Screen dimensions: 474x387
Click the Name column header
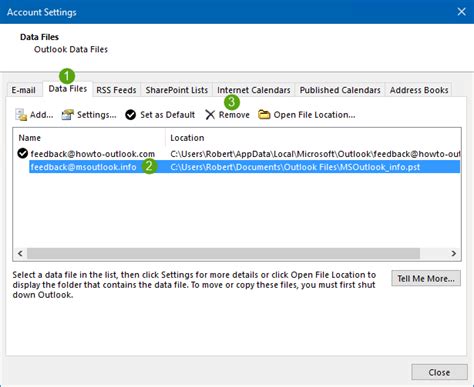click(89, 138)
